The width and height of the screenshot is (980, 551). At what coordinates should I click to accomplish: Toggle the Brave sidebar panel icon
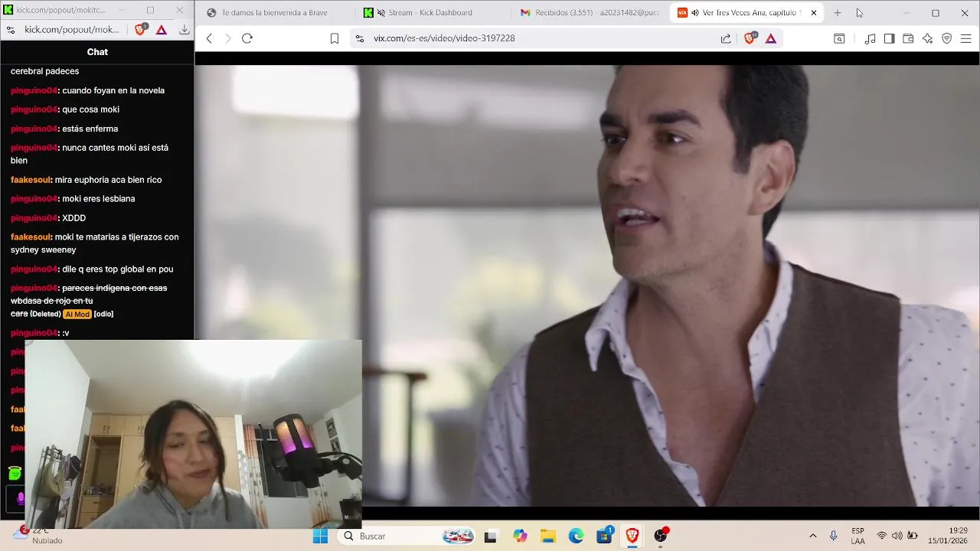(x=889, y=38)
